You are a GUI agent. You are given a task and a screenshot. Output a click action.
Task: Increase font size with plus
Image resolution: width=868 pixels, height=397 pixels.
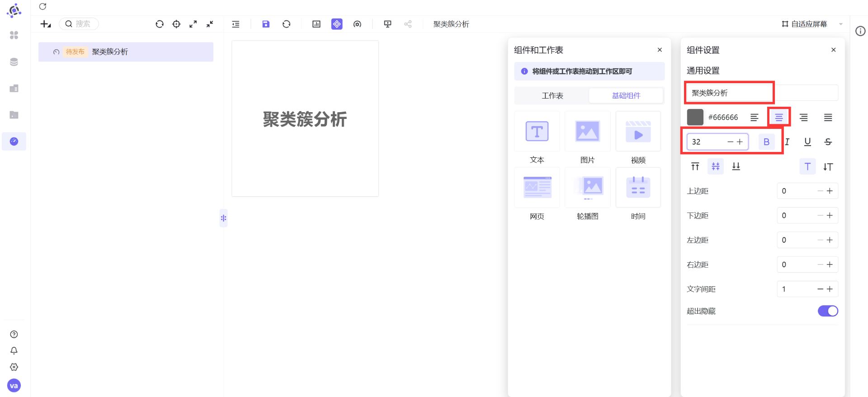[740, 142]
